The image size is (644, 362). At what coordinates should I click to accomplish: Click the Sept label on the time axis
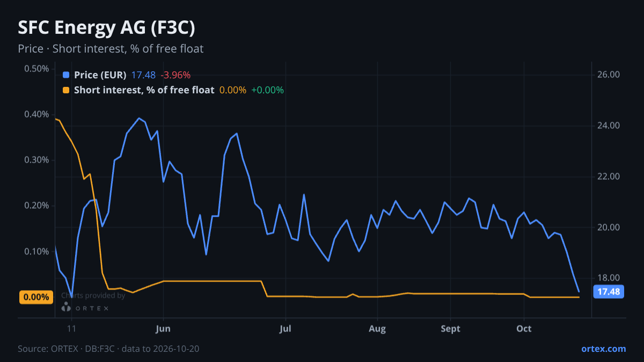point(451,329)
